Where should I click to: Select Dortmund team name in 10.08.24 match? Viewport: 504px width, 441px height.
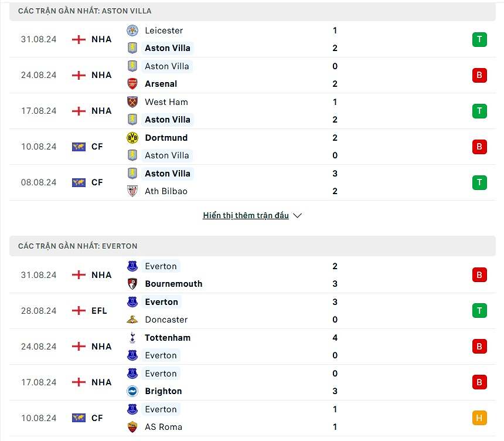coord(166,138)
